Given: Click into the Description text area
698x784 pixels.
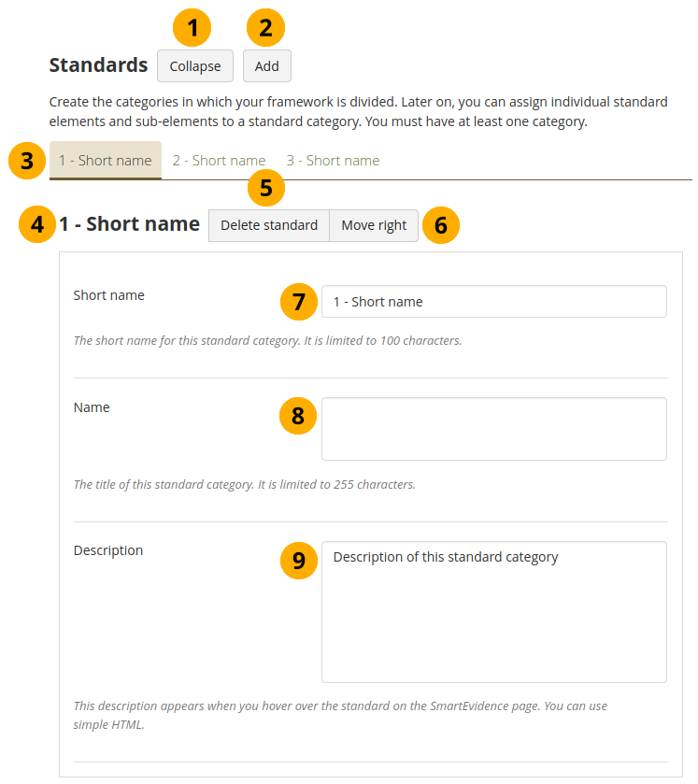Looking at the screenshot, I should coord(493,612).
